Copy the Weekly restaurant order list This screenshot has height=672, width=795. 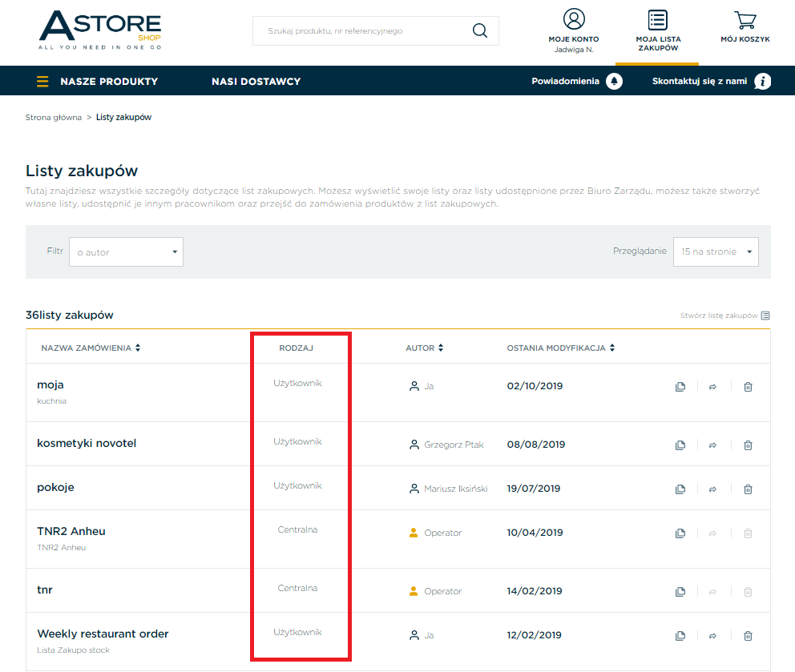coord(680,635)
